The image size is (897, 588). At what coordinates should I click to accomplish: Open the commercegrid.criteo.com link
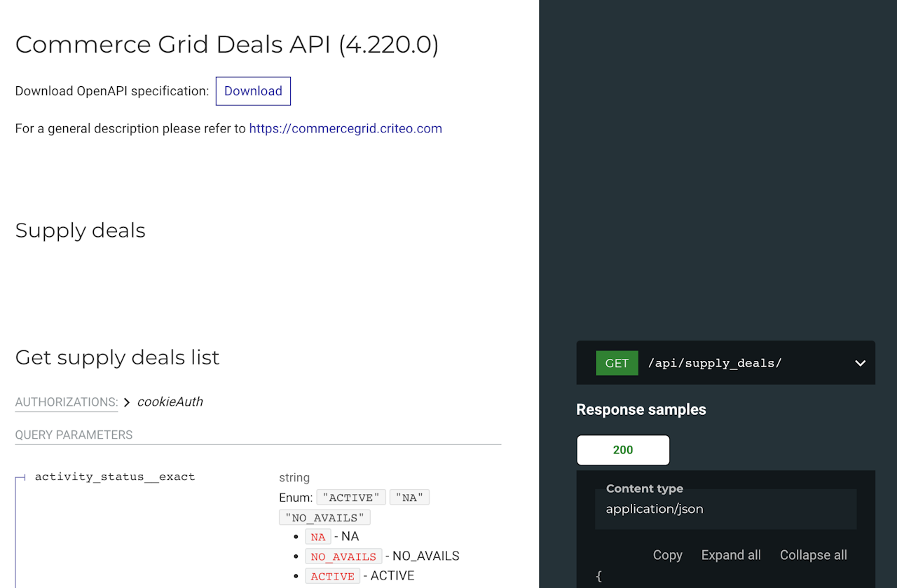click(345, 128)
